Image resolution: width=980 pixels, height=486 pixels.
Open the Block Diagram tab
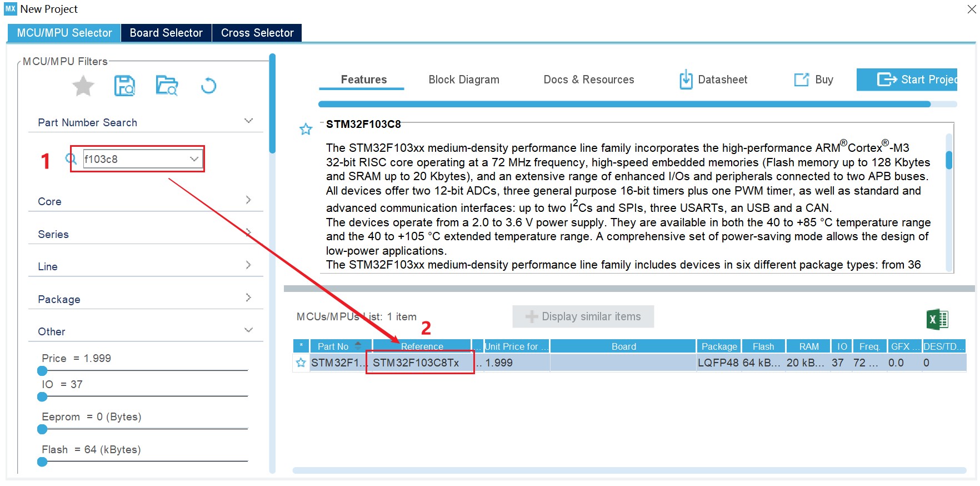pyautogui.click(x=464, y=80)
